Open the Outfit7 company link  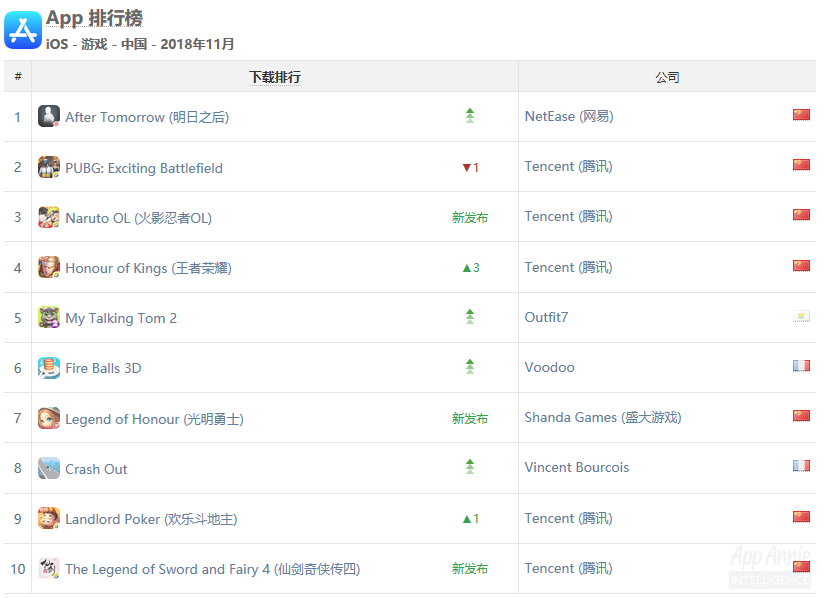coord(546,317)
